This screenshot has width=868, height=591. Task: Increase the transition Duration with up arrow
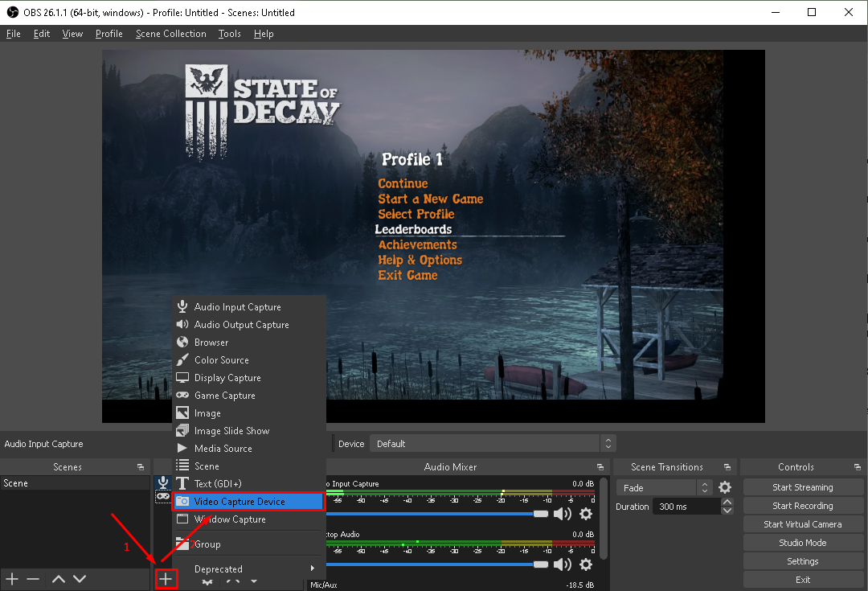click(727, 503)
